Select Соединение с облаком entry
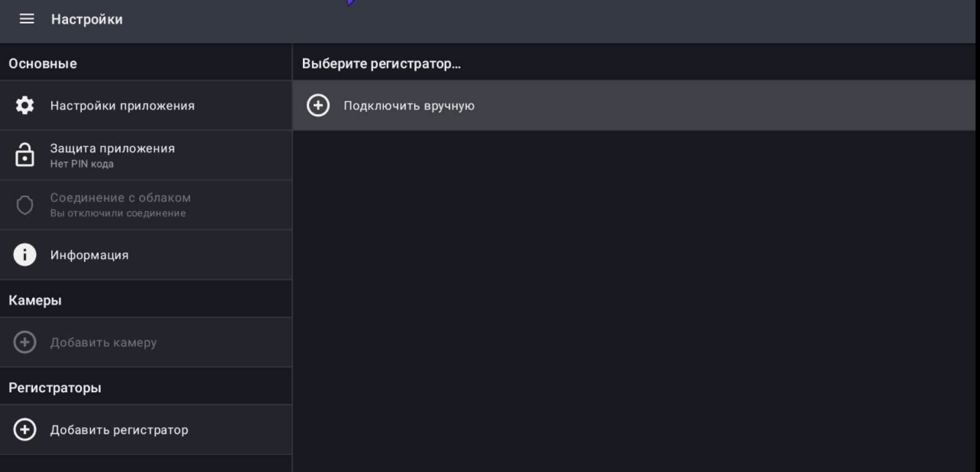The height and width of the screenshot is (472, 980). pyautogui.click(x=120, y=198)
